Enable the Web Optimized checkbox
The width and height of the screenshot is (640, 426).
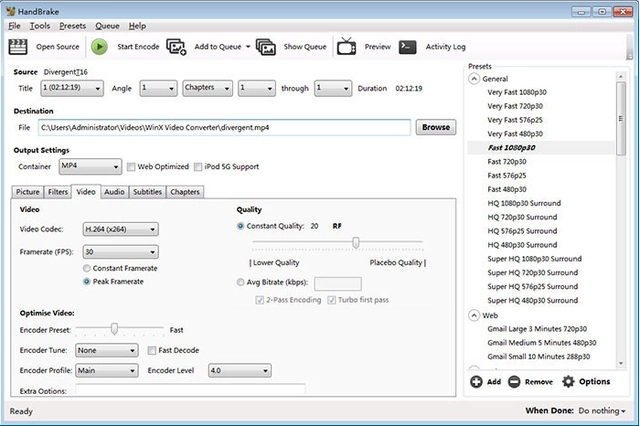(131, 166)
